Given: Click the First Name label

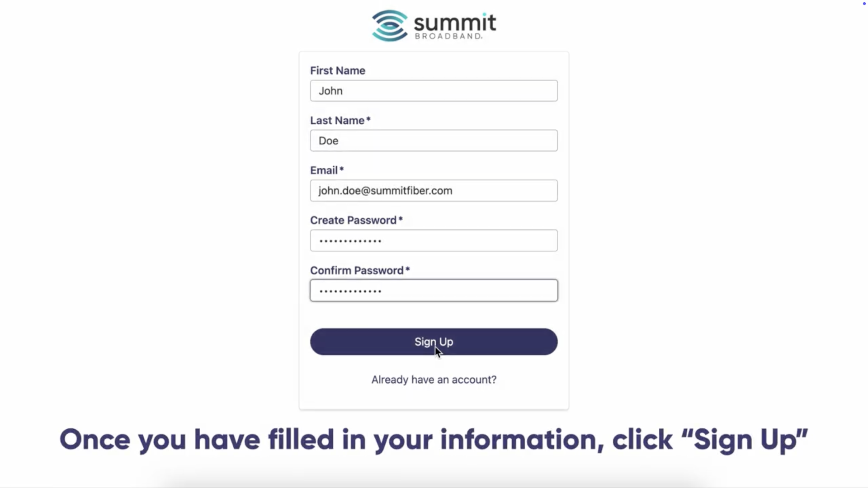Looking at the screenshot, I should pyautogui.click(x=338, y=70).
